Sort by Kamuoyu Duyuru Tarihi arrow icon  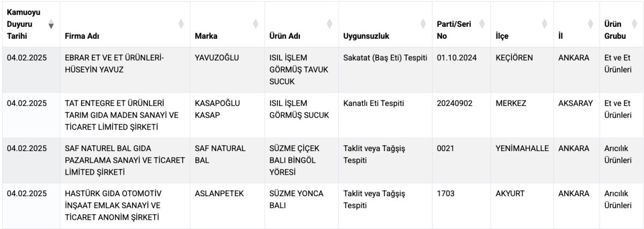(51, 24)
